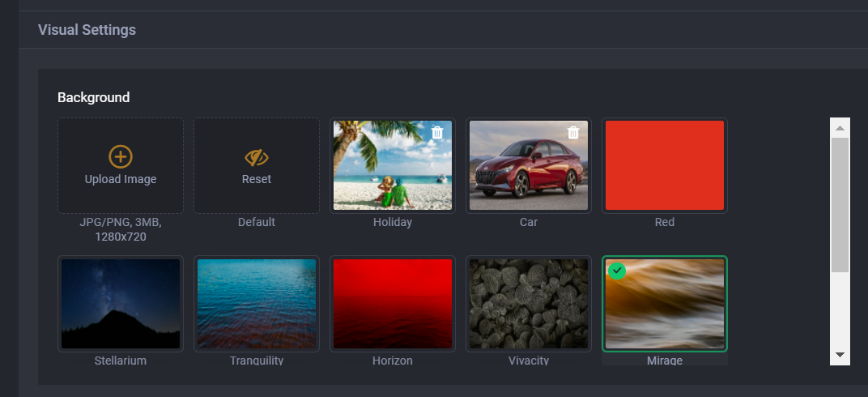This screenshot has width=868, height=397.
Task: Pick the Tranquility water background
Action: (256, 304)
